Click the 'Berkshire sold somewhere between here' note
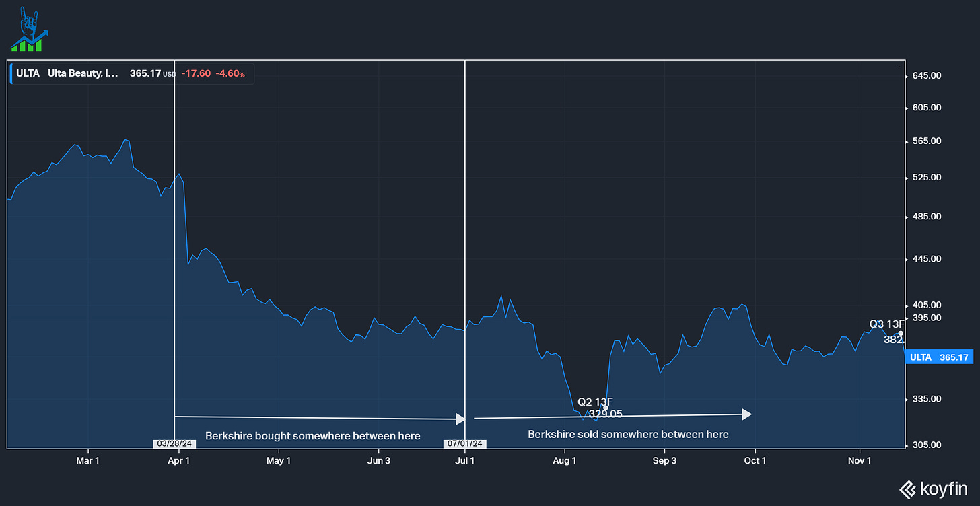 coord(628,435)
